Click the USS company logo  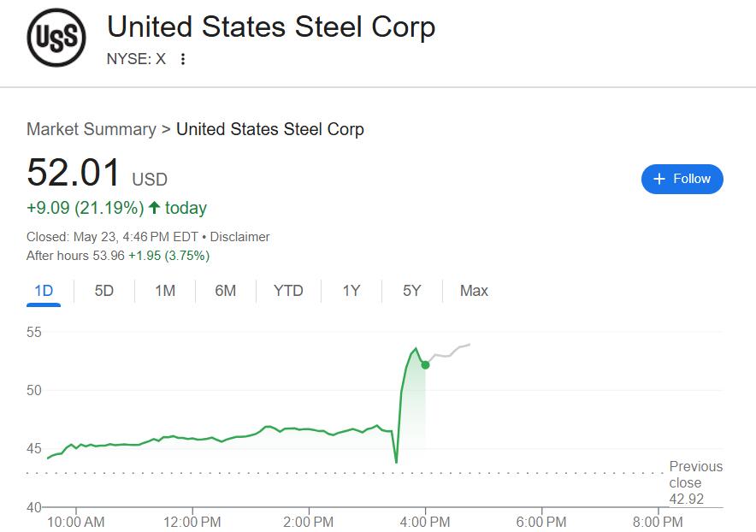[x=56, y=38]
